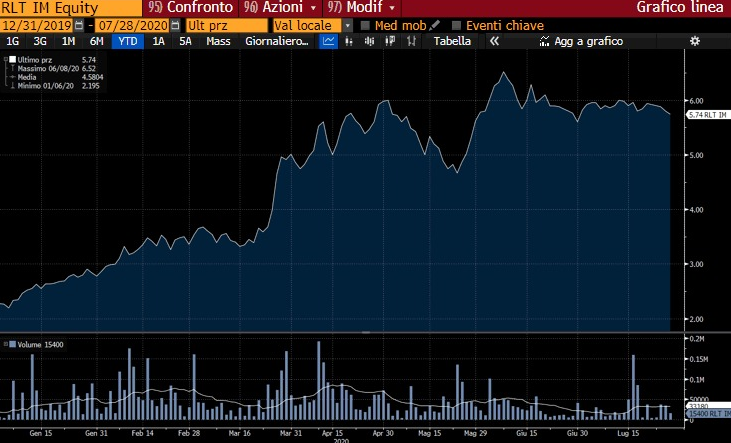Screen dimensions: 731x443
Task: Enable the Med mob checkbox
Action: (365, 25)
